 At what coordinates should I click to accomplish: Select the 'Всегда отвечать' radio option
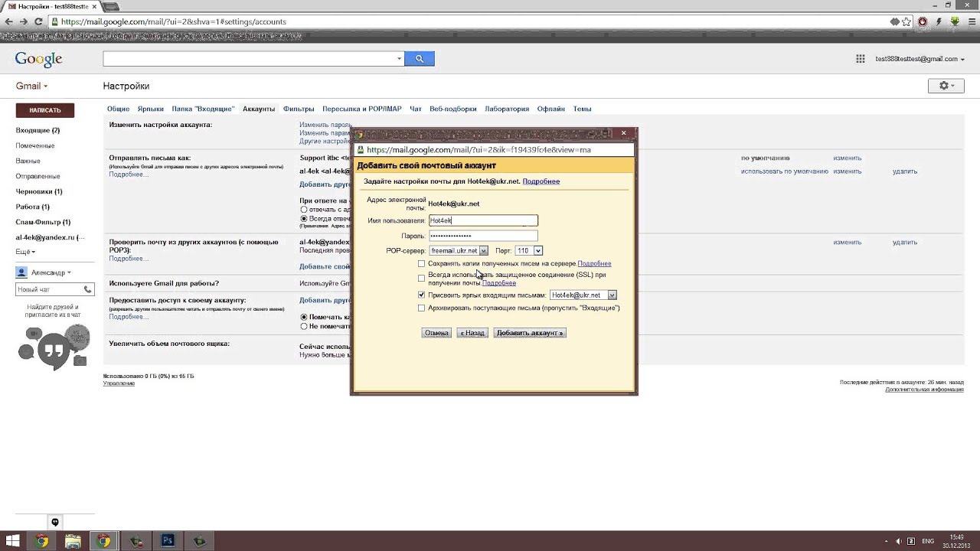click(x=304, y=219)
